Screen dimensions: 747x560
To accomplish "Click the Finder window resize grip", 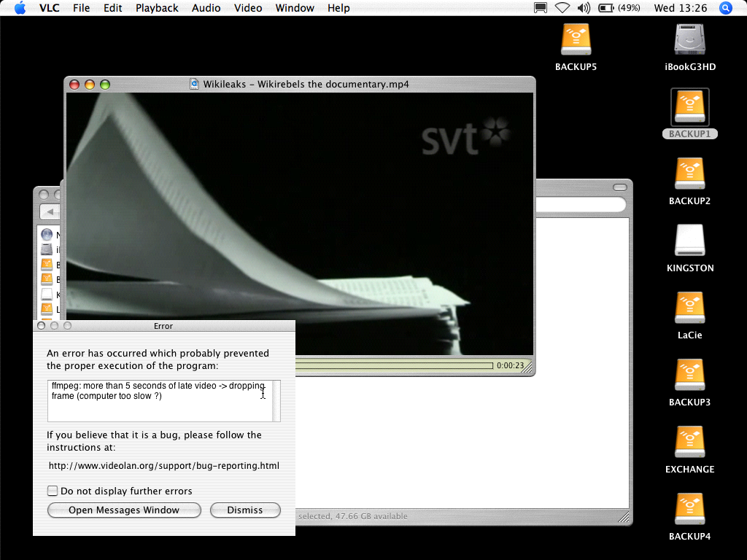I will point(624,517).
